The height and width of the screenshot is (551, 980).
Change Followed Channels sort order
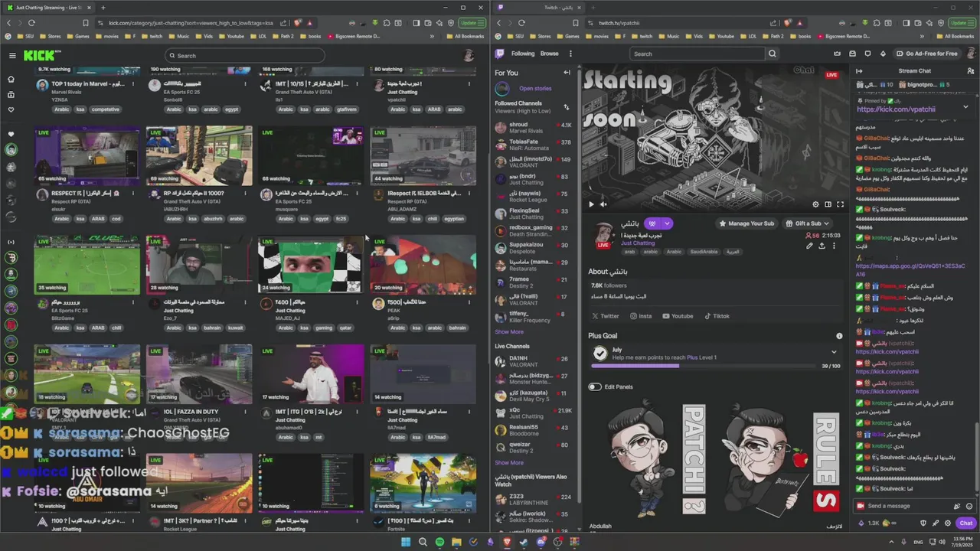pos(567,107)
